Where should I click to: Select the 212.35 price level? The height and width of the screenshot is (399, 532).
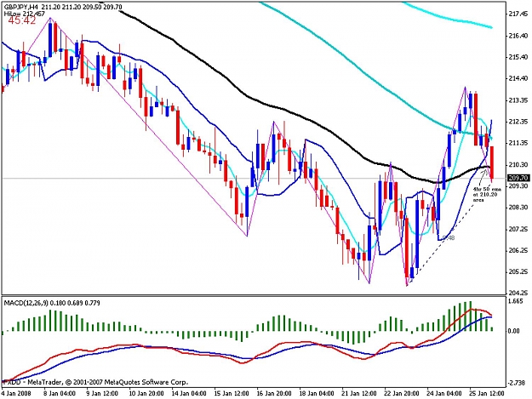pos(518,122)
